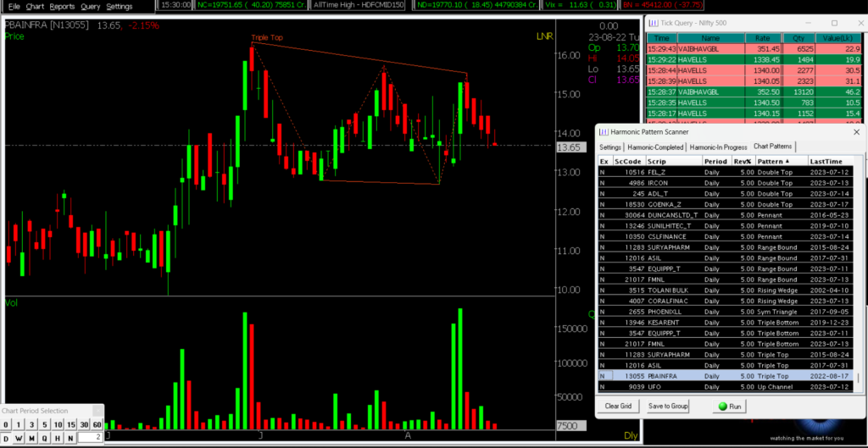
Task: Sort scanner grid by LastTime column
Action: click(831, 162)
